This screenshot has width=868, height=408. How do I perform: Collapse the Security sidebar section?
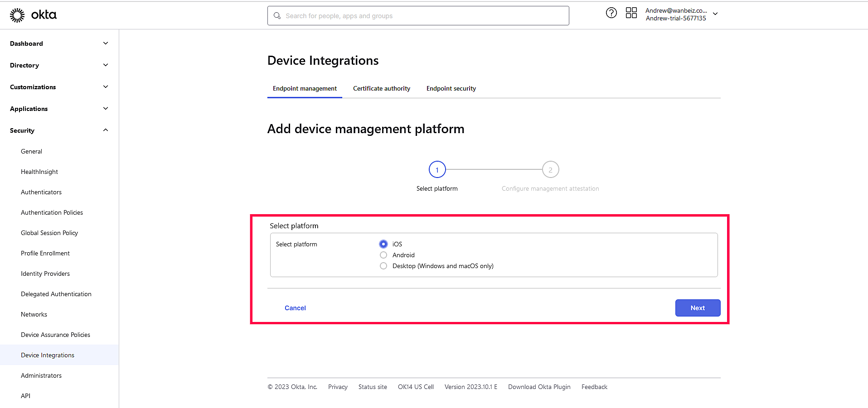coord(105,130)
